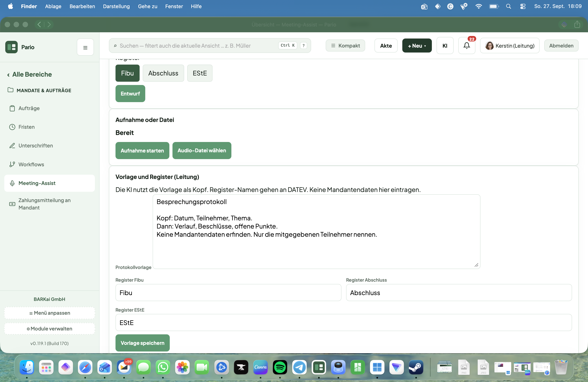Open Canva from the Dock
The image size is (588, 382).
click(260, 367)
